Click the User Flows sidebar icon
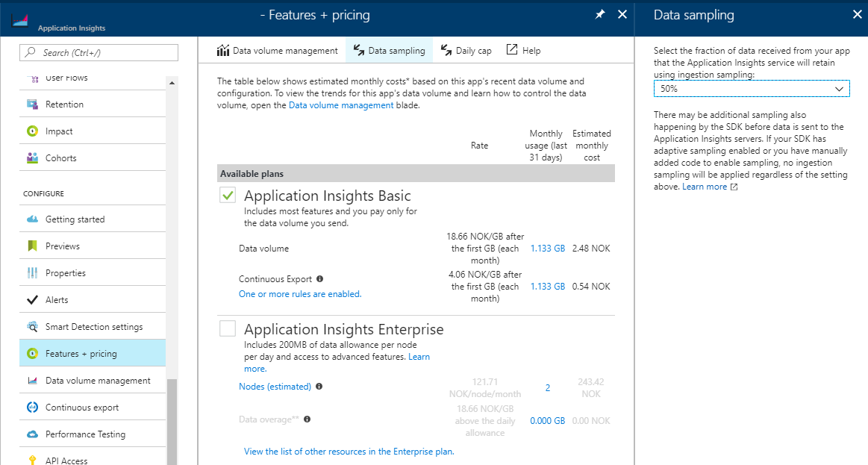The image size is (868, 465). pyautogui.click(x=33, y=79)
